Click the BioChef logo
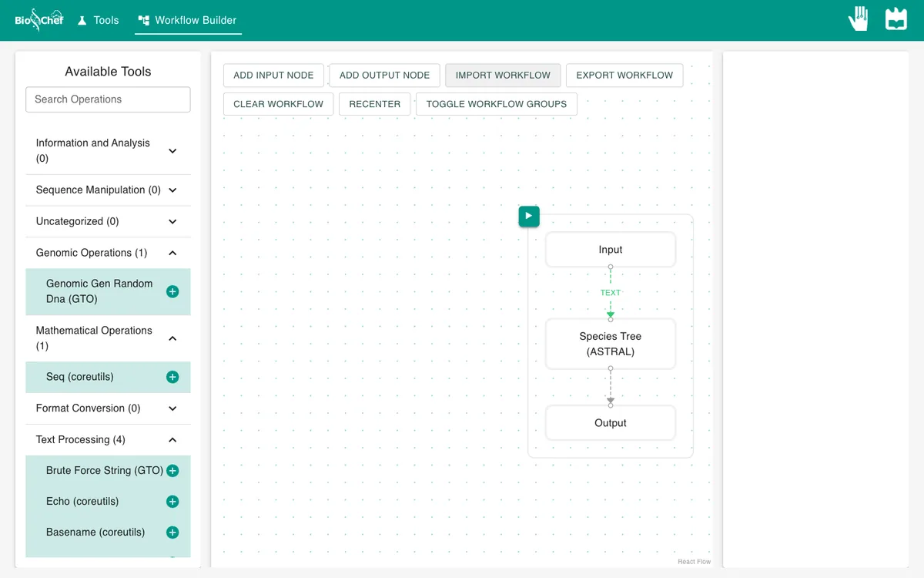924x578 pixels. (39, 20)
